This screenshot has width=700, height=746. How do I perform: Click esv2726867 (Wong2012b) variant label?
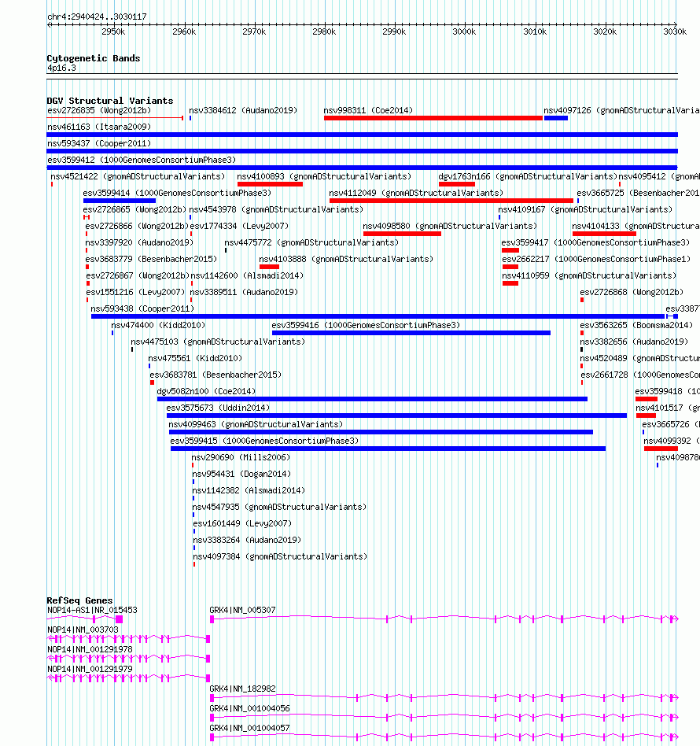click(x=138, y=275)
